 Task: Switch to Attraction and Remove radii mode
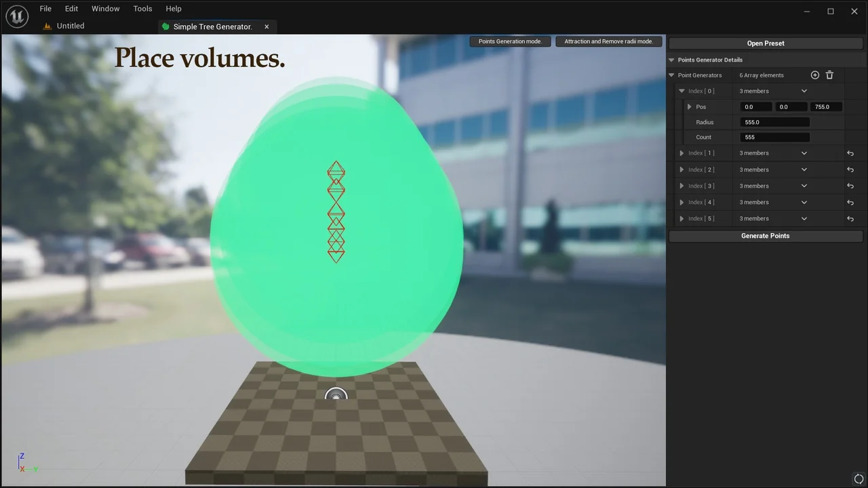pos(608,41)
